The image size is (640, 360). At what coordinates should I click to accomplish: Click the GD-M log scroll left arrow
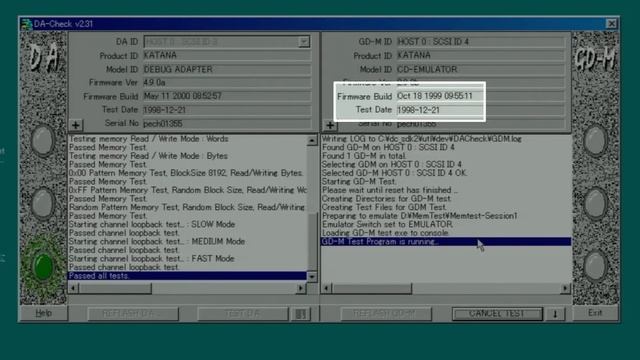pos(327,288)
